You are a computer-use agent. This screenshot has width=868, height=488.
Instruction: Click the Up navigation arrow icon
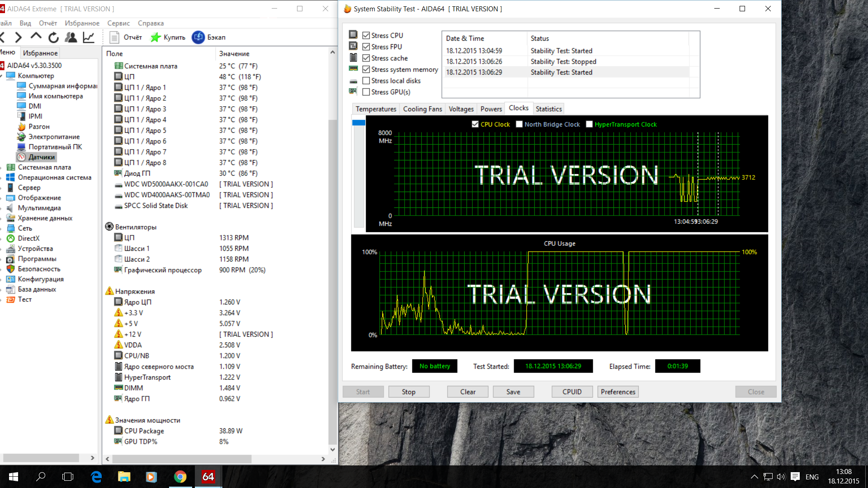pos(36,37)
